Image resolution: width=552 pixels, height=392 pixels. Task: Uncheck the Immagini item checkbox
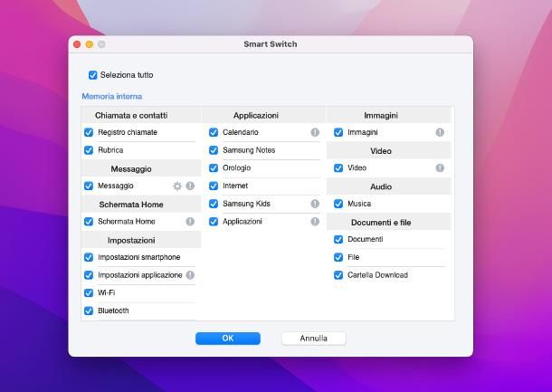[x=338, y=132]
